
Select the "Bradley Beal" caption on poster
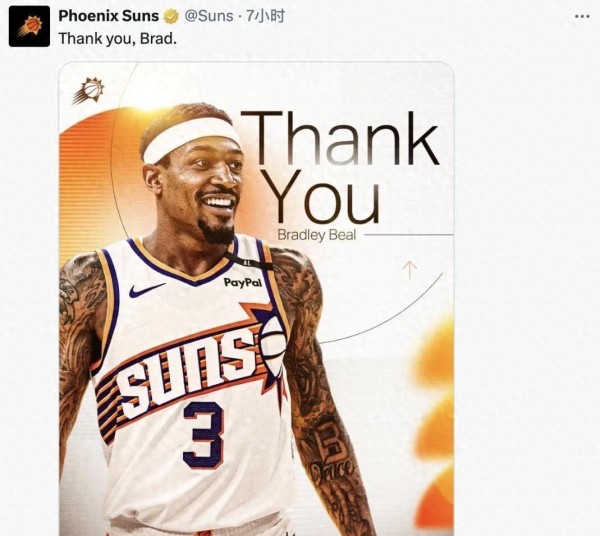317,235
